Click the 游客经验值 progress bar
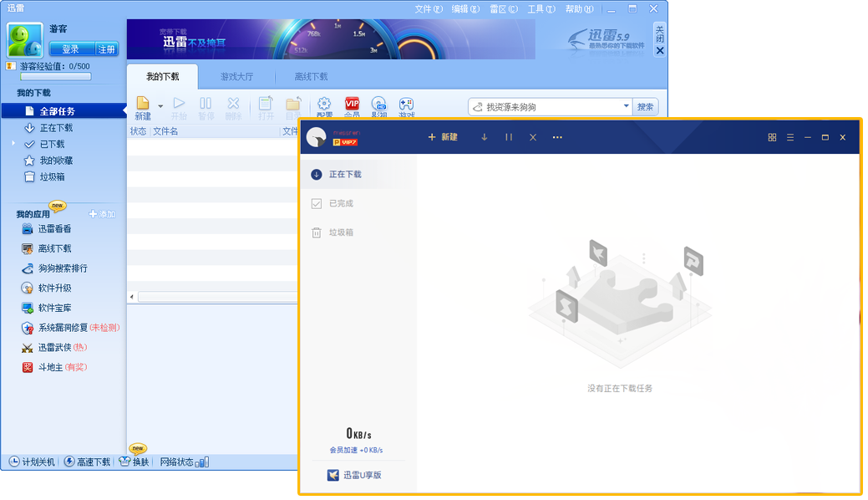The height and width of the screenshot is (500, 868). pyautogui.click(x=56, y=76)
